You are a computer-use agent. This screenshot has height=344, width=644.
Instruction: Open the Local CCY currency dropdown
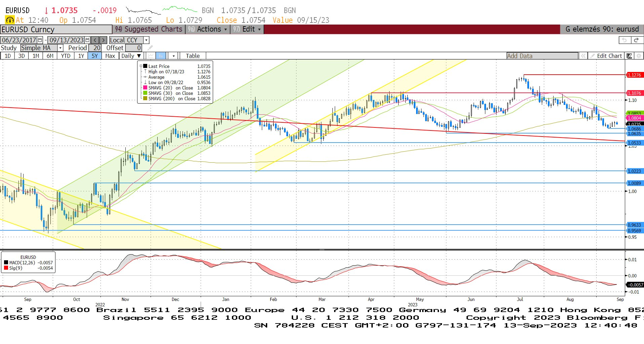(146, 40)
